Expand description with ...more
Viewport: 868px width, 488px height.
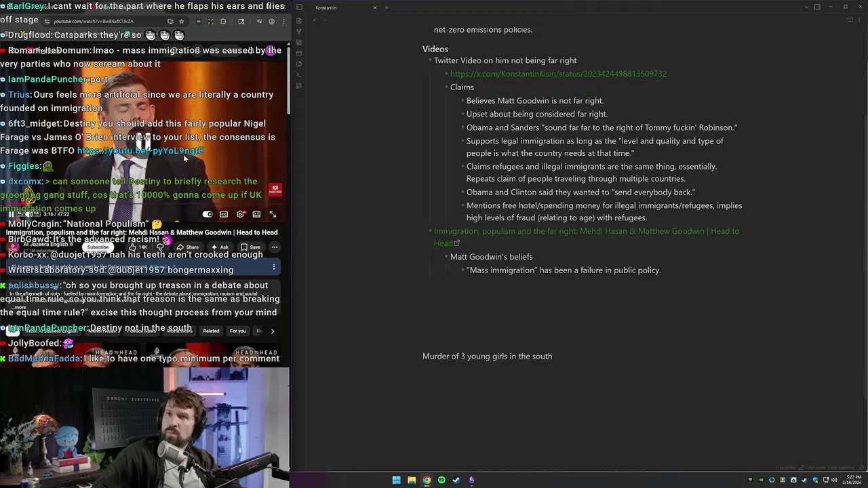point(19,307)
